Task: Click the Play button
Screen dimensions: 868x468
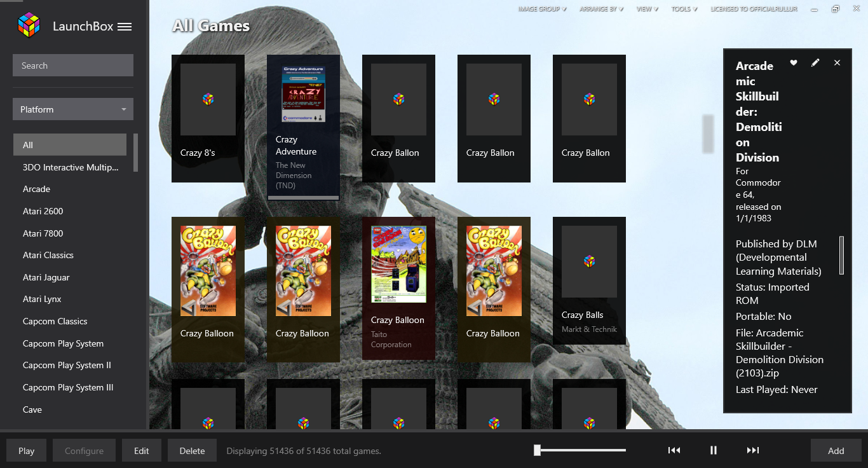Action: 26,450
